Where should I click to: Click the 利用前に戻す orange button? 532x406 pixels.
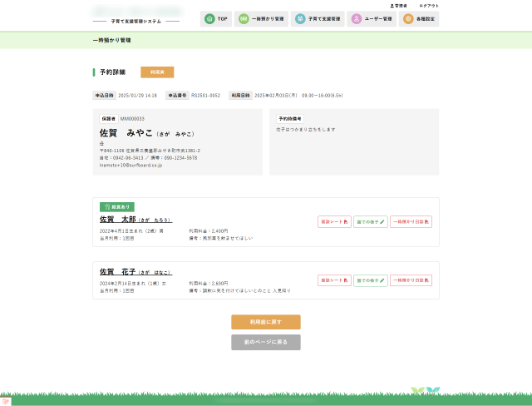(266, 322)
